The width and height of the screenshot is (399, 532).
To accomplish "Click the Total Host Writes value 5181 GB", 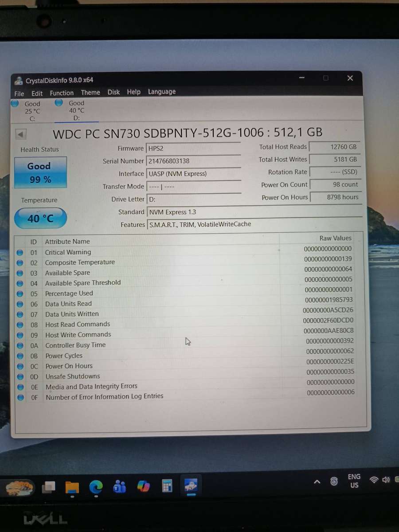I will [335, 159].
